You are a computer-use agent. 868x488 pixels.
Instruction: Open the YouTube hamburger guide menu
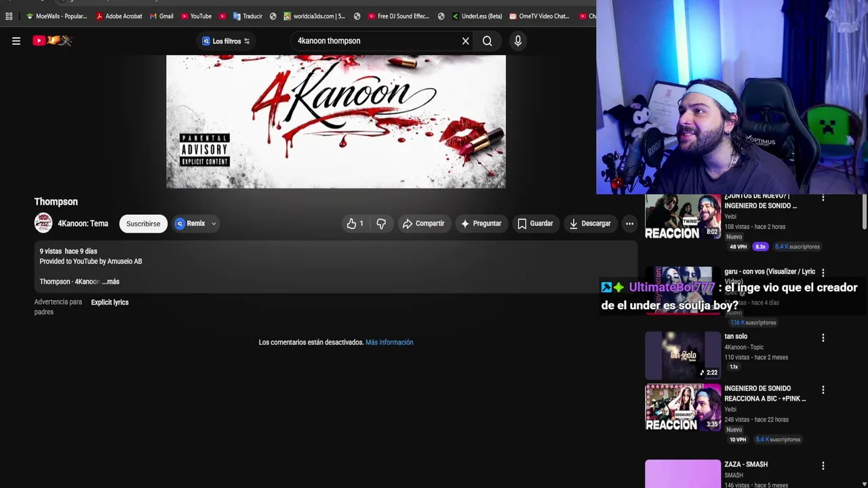click(16, 41)
